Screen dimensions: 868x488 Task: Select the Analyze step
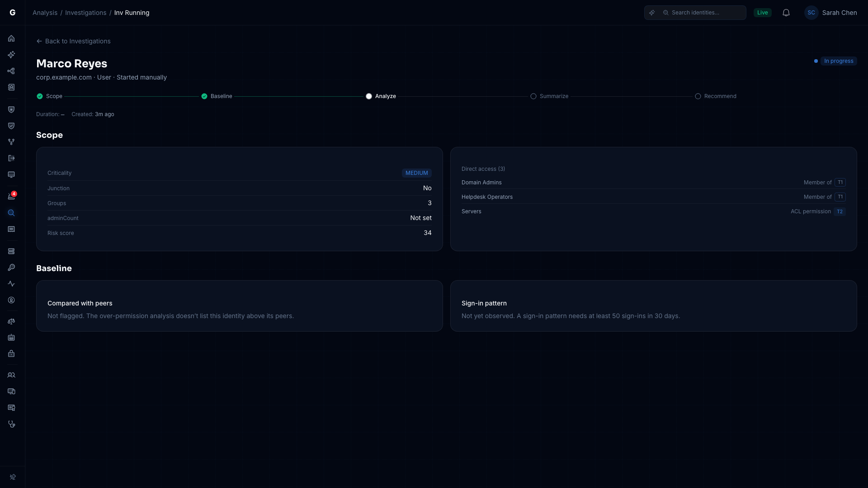381,96
